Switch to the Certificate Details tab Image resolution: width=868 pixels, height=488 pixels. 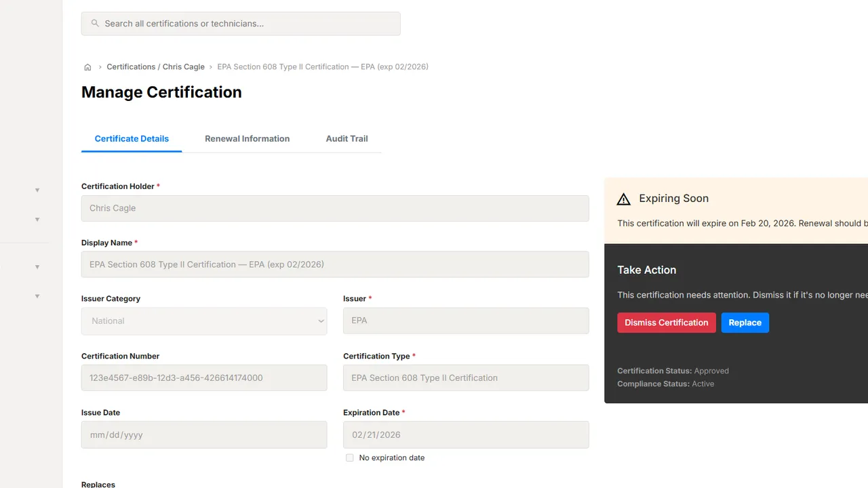pos(132,138)
